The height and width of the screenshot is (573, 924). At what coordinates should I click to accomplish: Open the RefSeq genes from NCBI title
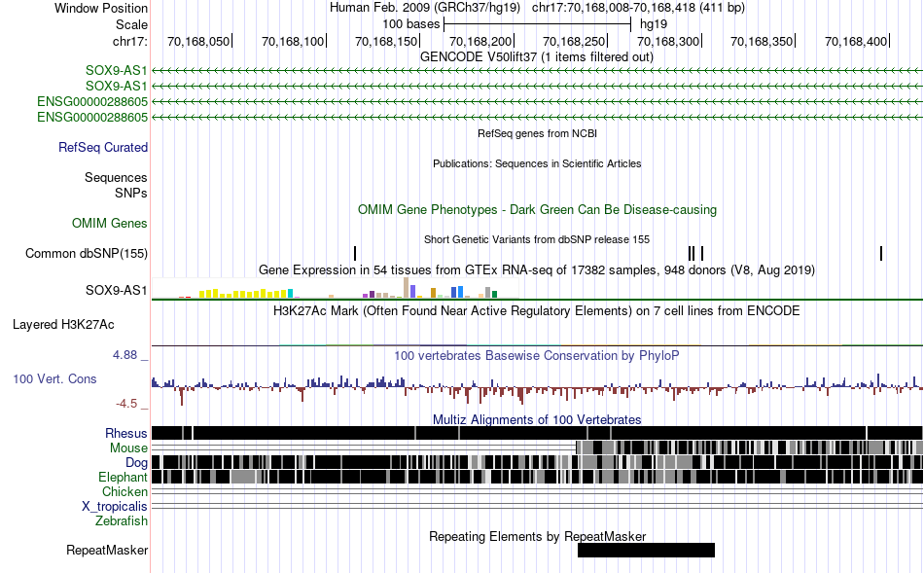click(537, 134)
